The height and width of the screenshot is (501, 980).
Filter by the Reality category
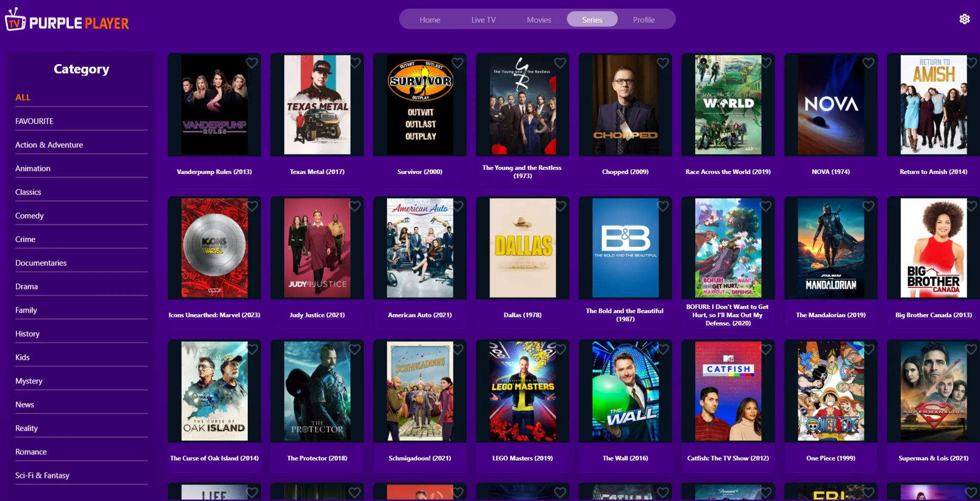pos(82,428)
